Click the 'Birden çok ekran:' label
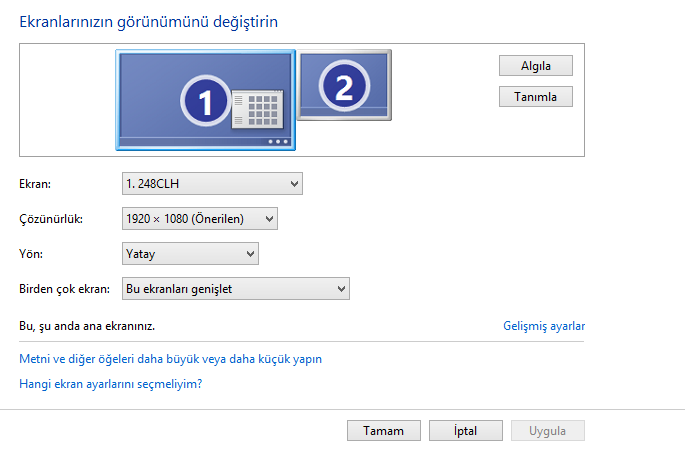 (64, 289)
